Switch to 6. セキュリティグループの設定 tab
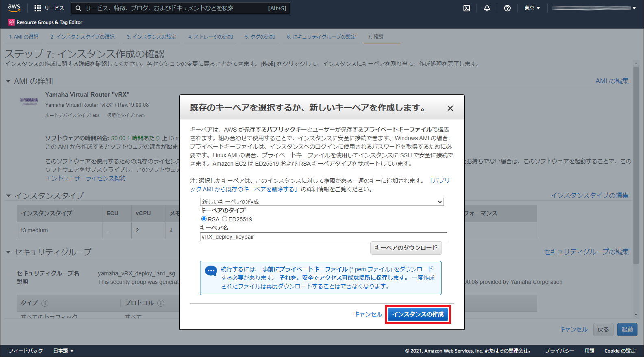The height and width of the screenshot is (357, 644). click(321, 37)
